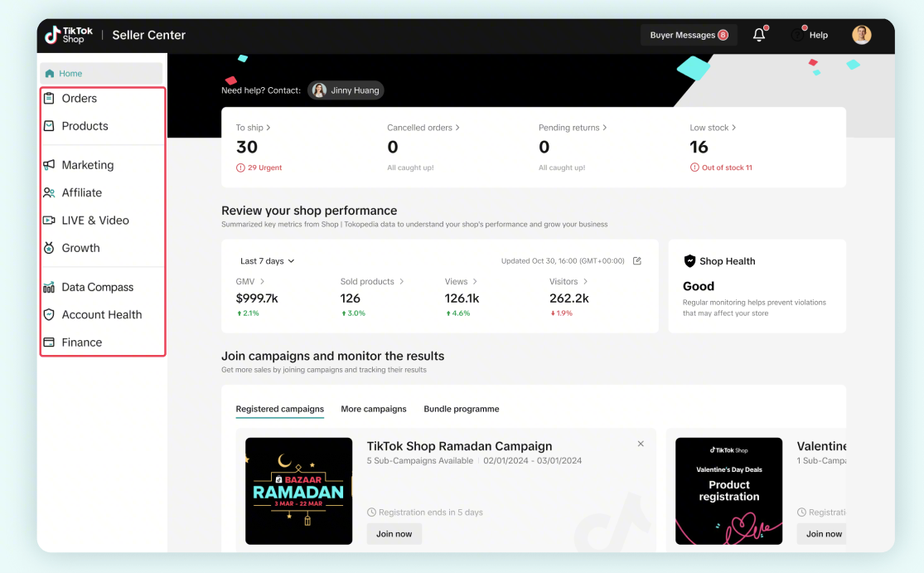Click the Home house icon
The height and width of the screenshot is (573, 924).
(x=50, y=73)
